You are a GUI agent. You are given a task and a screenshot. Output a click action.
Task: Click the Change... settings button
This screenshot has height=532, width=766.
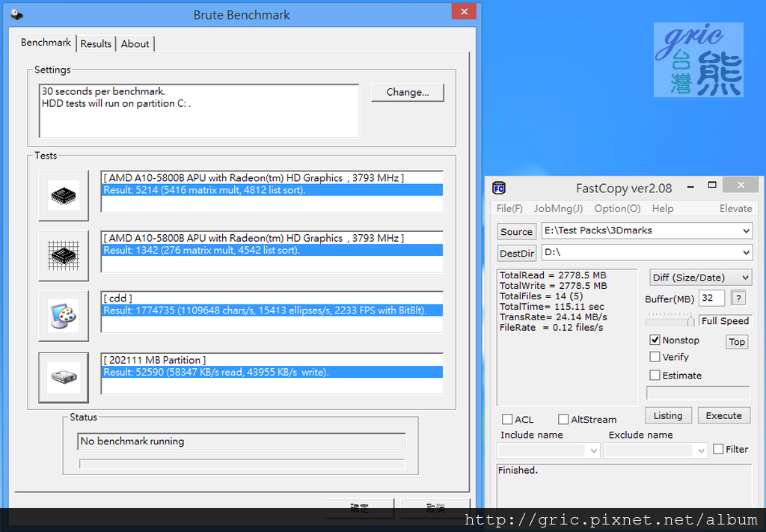(408, 92)
